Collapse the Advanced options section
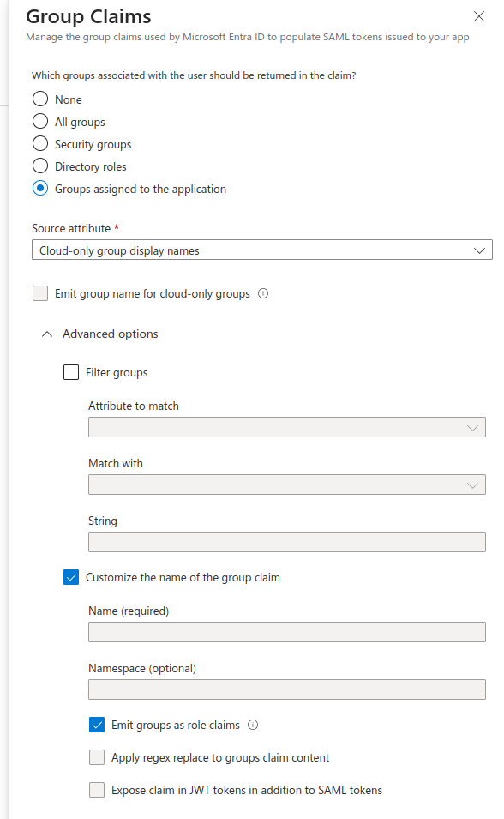 point(46,334)
